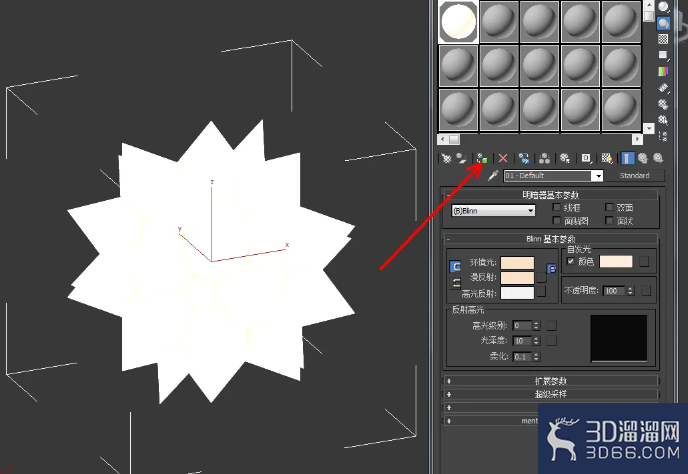Screen dimensions: 688x474
Task: Click the 漫反射 map button beside swatch
Action: (x=542, y=277)
